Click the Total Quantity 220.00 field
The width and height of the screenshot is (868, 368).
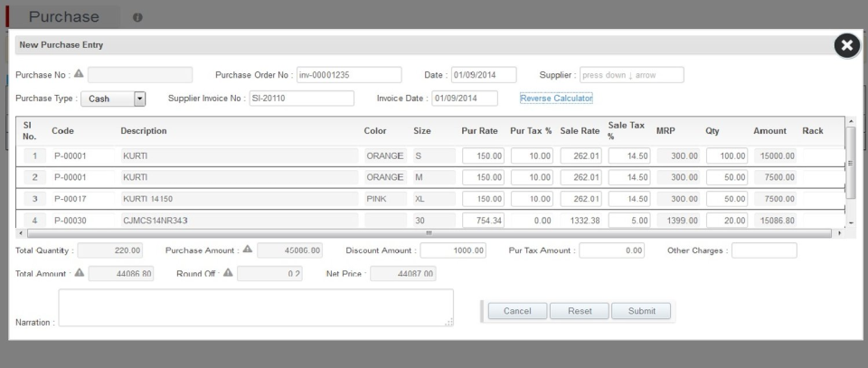point(110,250)
